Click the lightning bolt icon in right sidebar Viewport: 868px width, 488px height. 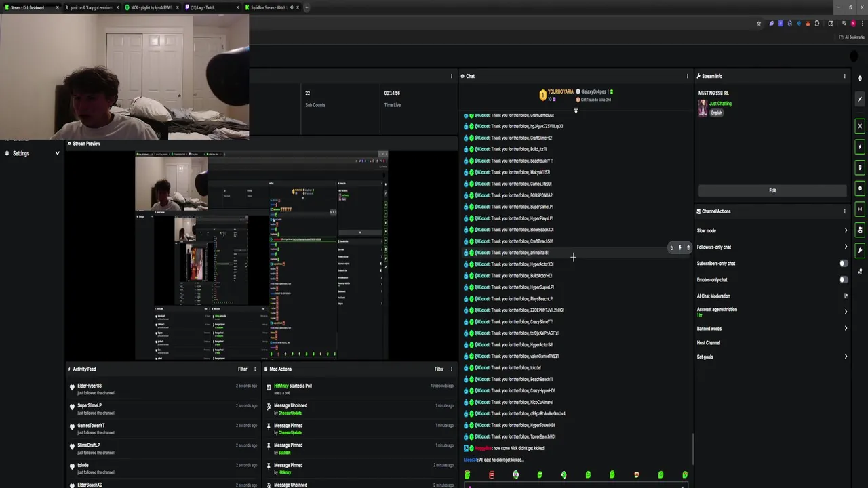(860, 147)
